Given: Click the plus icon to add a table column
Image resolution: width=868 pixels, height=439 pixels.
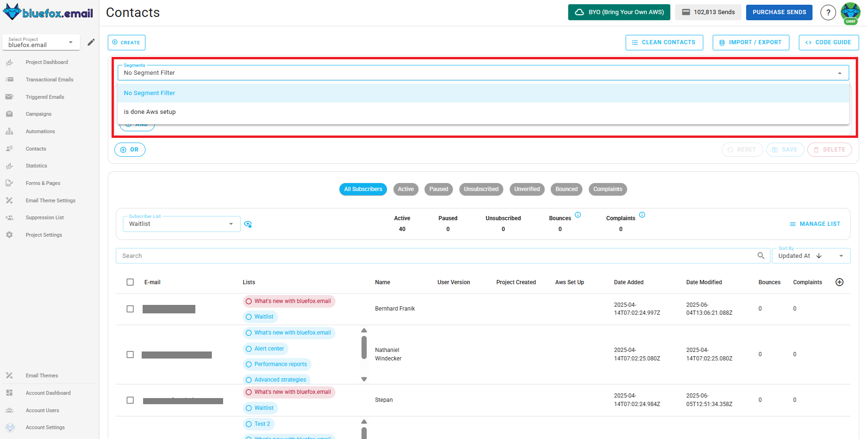Looking at the screenshot, I should point(839,282).
